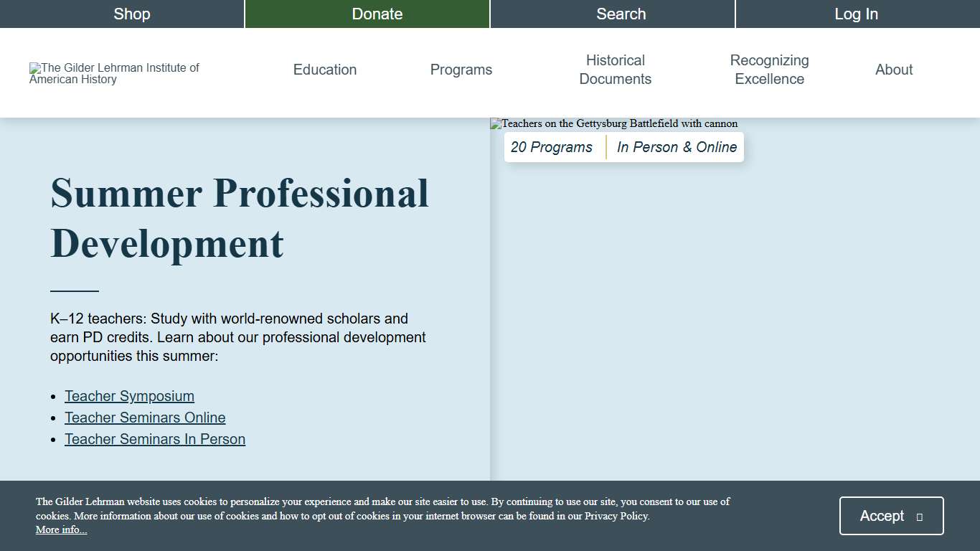Image resolution: width=980 pixels, height=551 pixels.
Task: Click the 20 Programs badge
Action: coord(552,147)
